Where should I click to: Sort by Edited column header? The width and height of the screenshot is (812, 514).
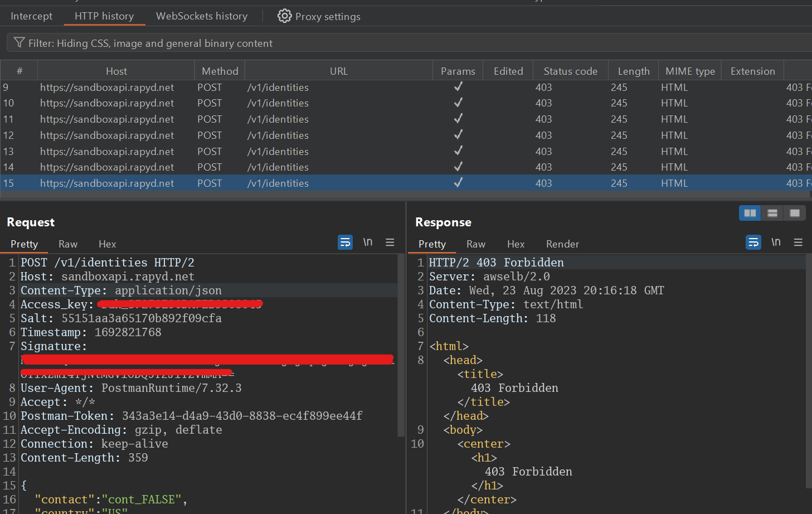pyautogui.click(x=508, y=71)
